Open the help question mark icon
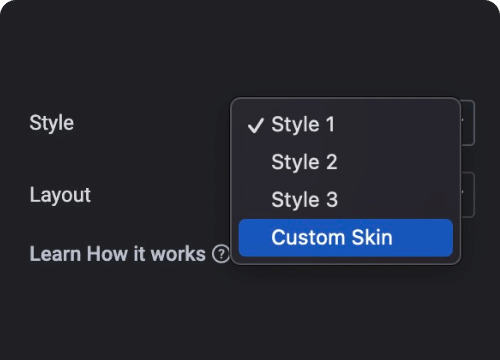The height and width of the screenshot is (360, 500). tap(221, 254)
